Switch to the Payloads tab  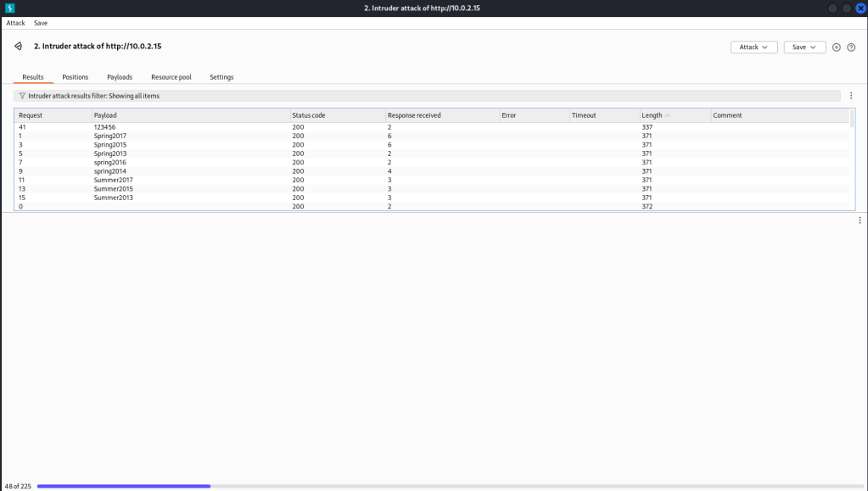coord(120,77)
